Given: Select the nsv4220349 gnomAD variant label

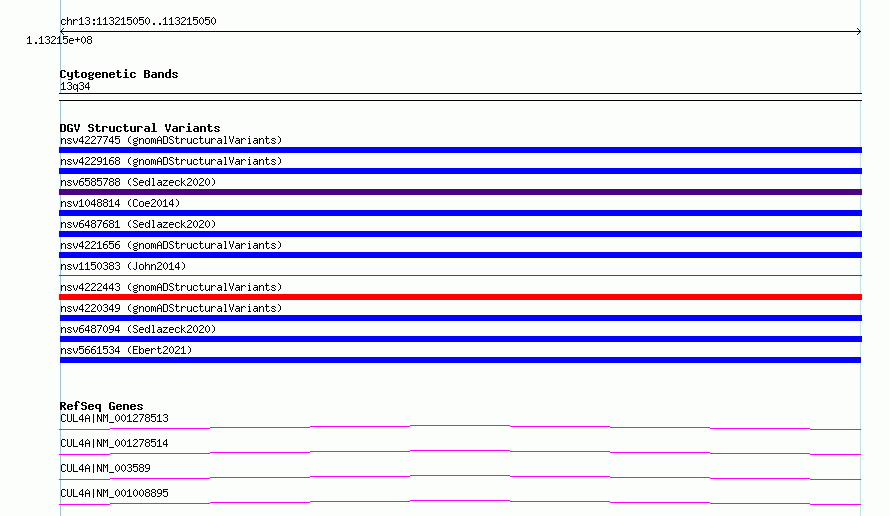Looking at the screenshot, I should (x=171, y=308).
